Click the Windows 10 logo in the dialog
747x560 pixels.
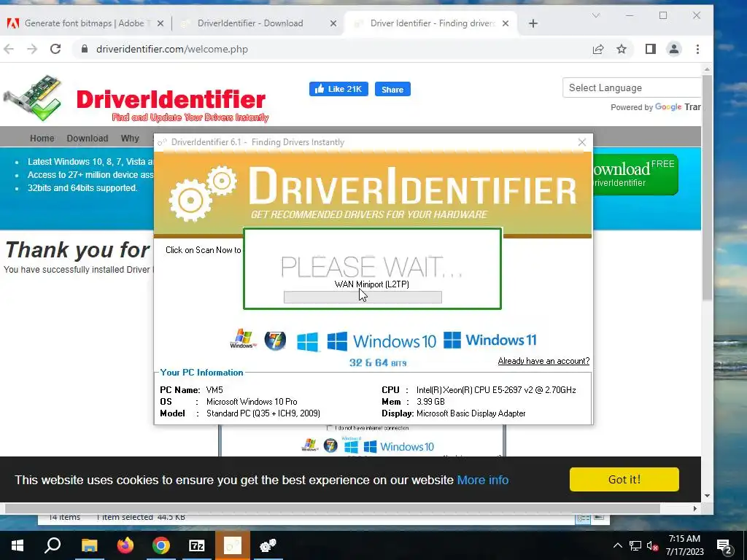382,341
